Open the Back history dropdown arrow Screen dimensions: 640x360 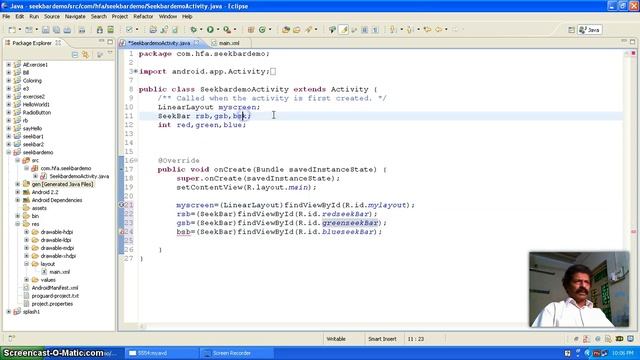coord(446,30)
